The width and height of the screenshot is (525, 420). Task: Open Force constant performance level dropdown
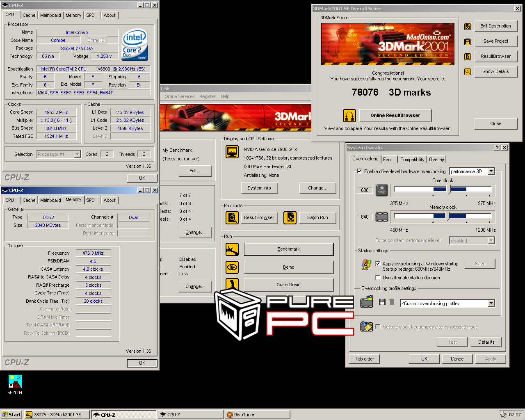pyautogui.click(x=491, y=241)
